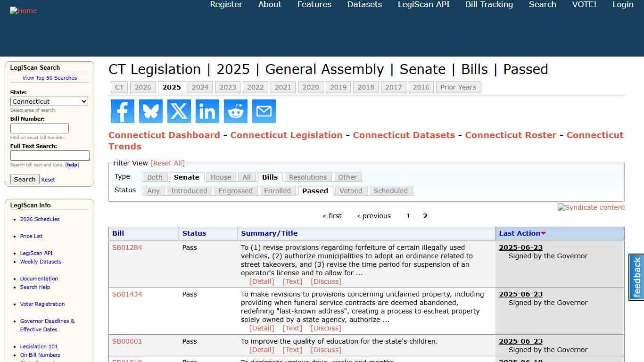Open the Syndicate content RSS feed
The image size is (644, 362).
click(591, 207)
